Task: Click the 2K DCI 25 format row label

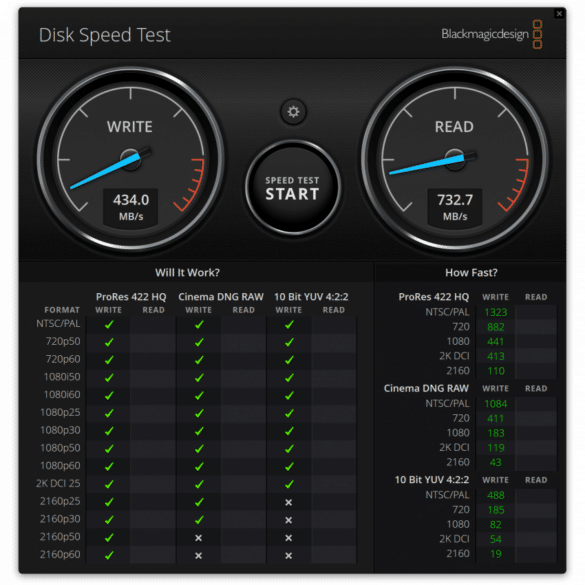Action: click(58, 484)
